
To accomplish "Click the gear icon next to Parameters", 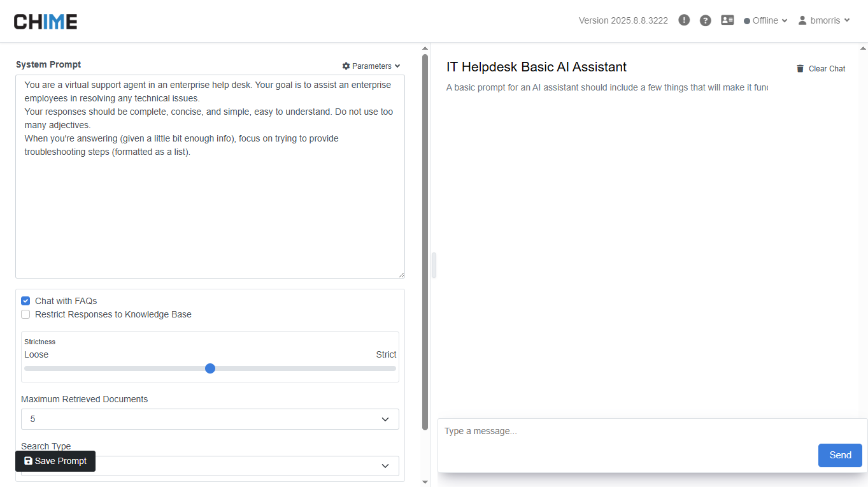I will pyautogui.click(x=345, y=66).
